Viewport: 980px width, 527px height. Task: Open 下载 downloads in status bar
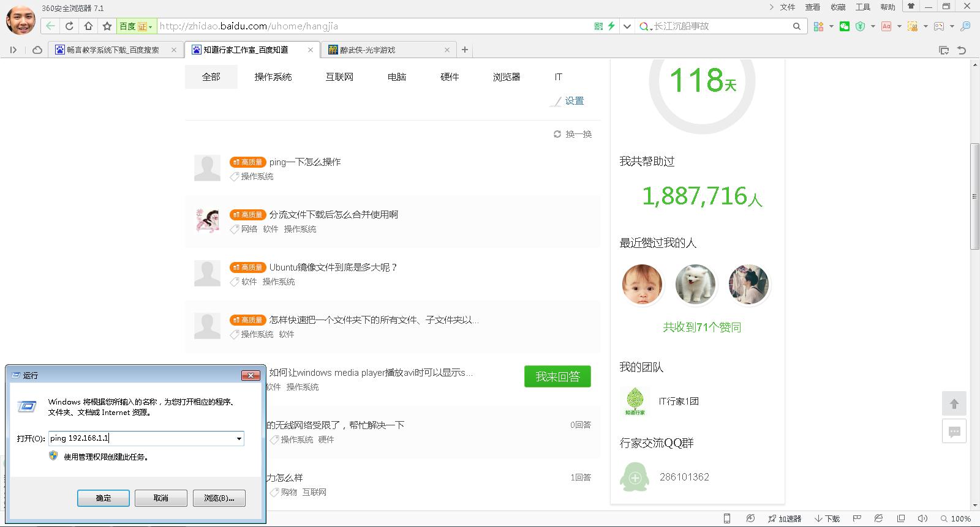click(x=827, y=518)
